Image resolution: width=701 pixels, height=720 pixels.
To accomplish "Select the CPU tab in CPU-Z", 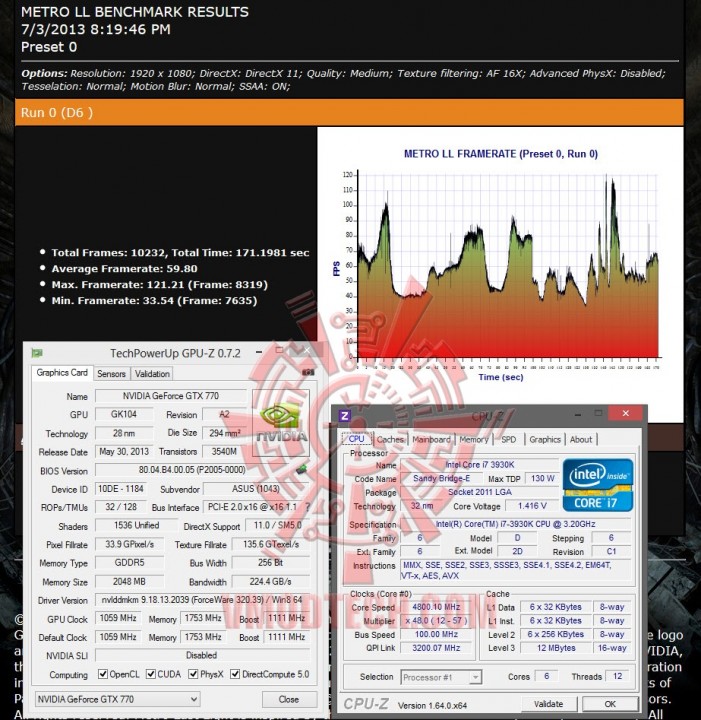I will point(357,439).
